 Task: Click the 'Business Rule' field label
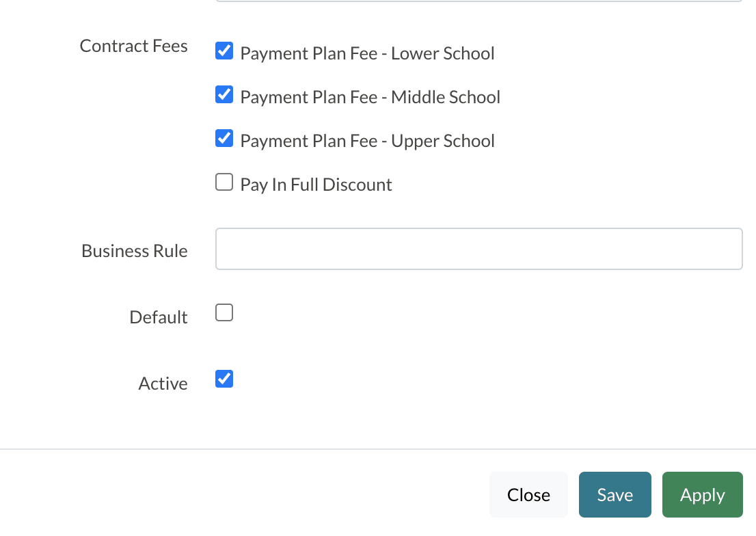point(134,251)
